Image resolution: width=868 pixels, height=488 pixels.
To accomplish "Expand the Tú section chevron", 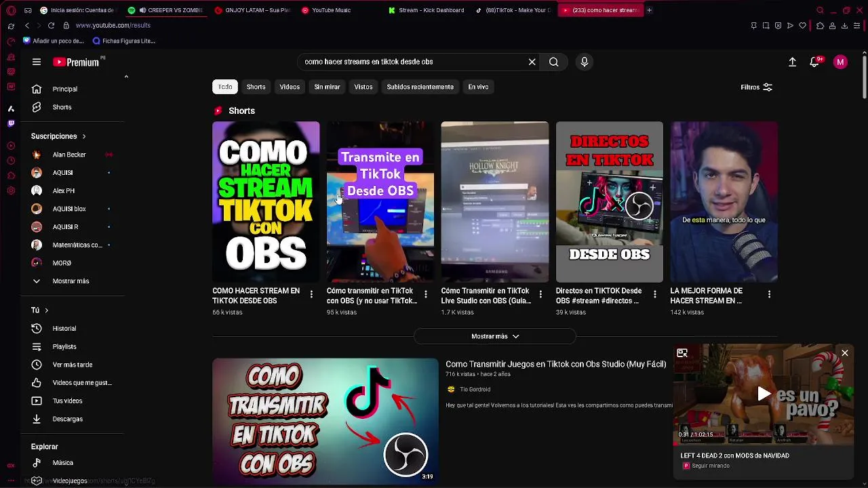I will 46,310.
